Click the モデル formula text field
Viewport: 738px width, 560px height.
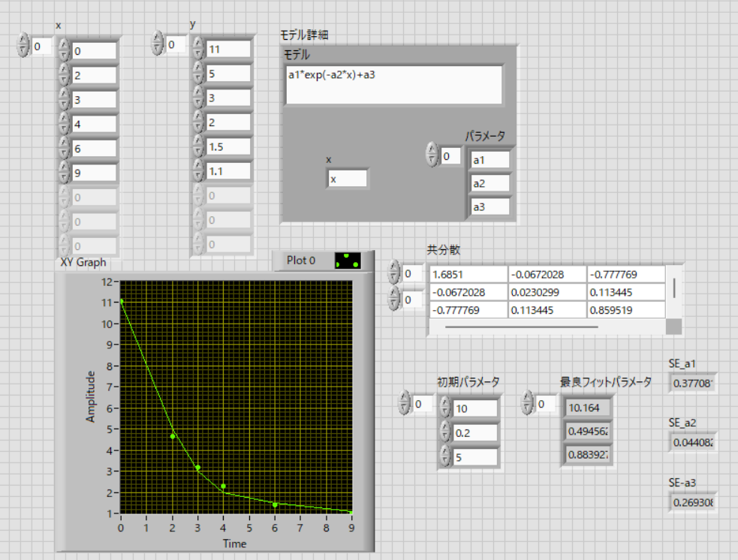pyautogui.click(x=393, y=84)
